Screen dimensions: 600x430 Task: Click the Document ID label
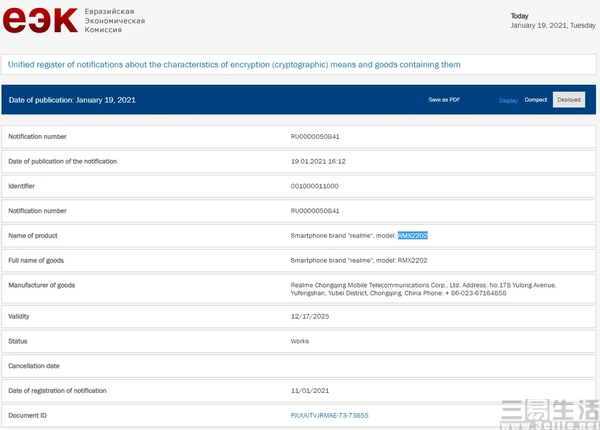click(27, 415)
